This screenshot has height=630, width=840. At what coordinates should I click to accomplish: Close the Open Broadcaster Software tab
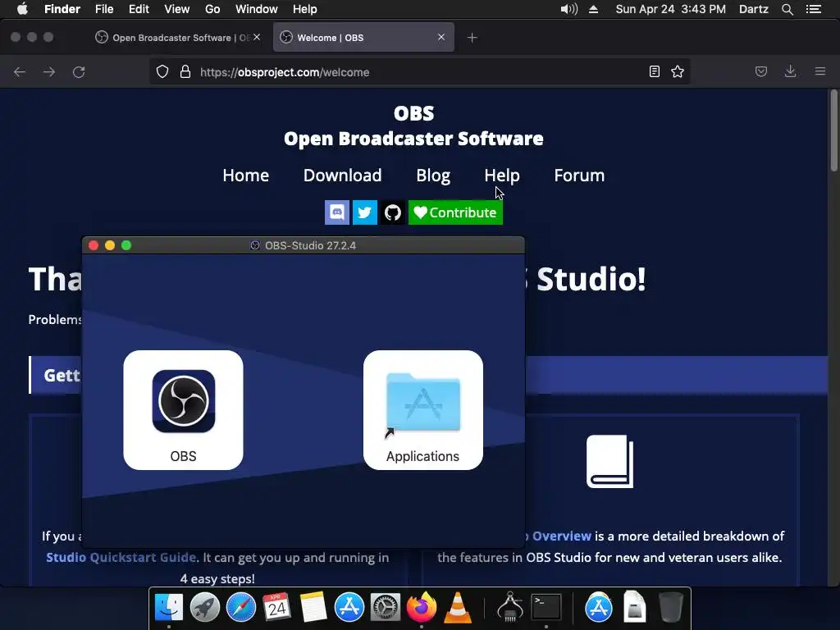257,37
